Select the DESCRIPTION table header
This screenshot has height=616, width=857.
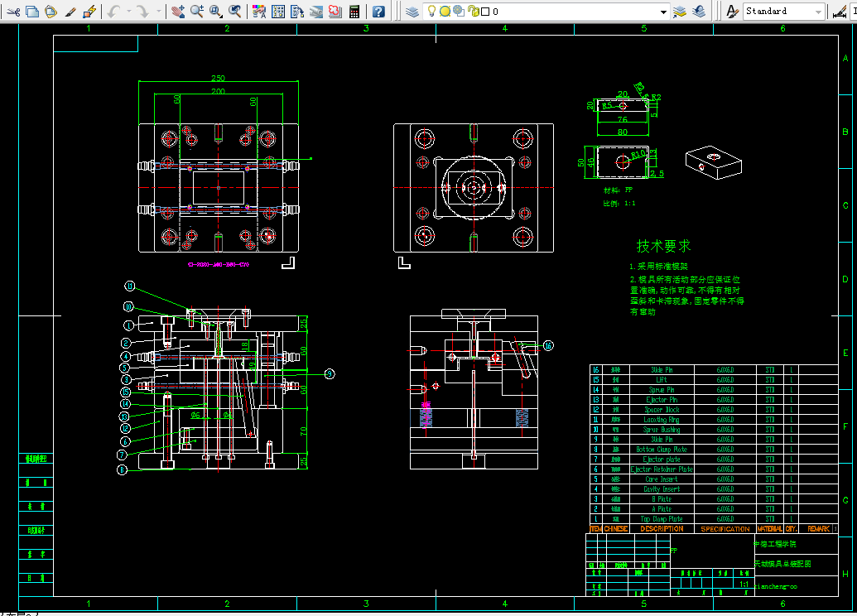click(x=662, y=529)
